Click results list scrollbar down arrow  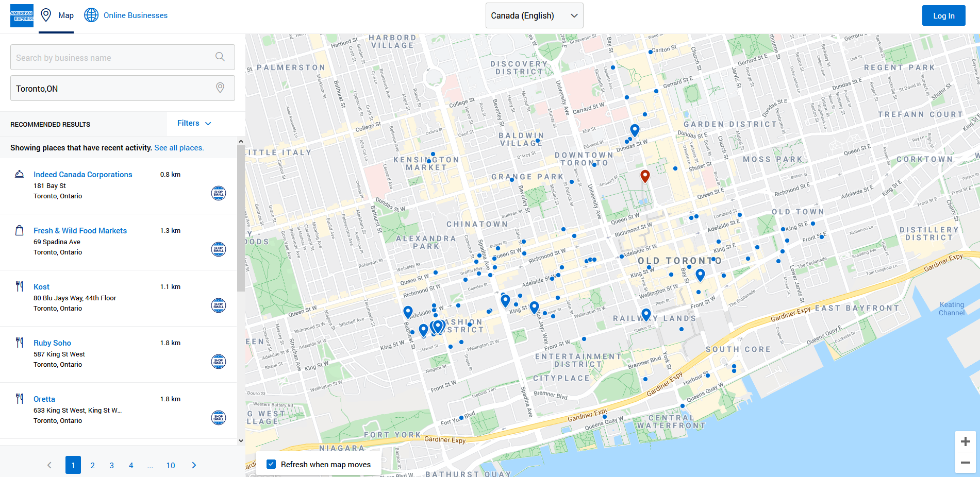click(241, 441)
